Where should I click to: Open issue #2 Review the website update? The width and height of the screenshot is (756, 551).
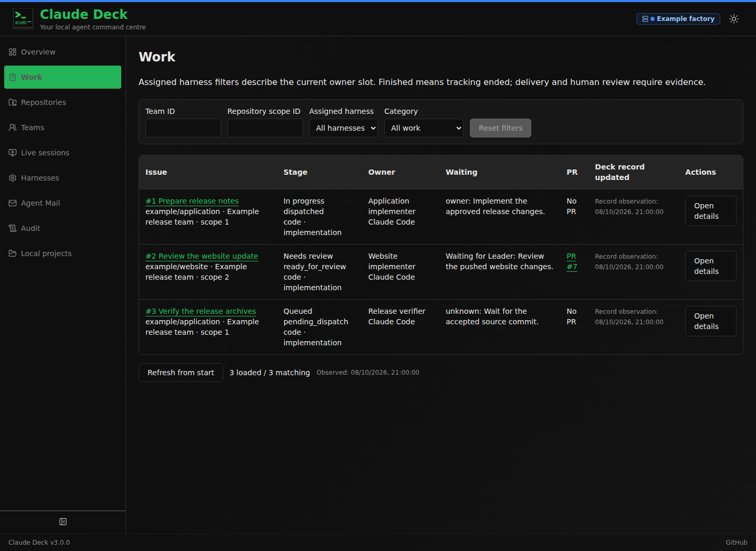click(x=202, y=256)
